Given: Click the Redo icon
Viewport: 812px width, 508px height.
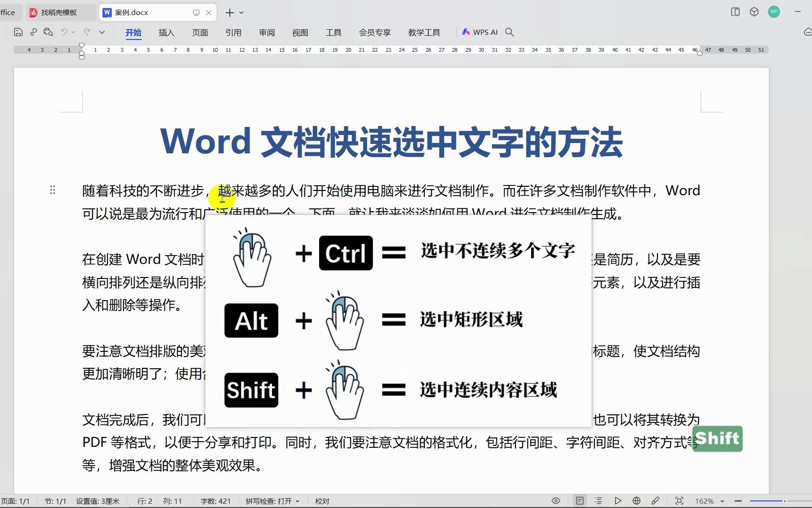Looking at the screenshot, I should tap(87, 32).
